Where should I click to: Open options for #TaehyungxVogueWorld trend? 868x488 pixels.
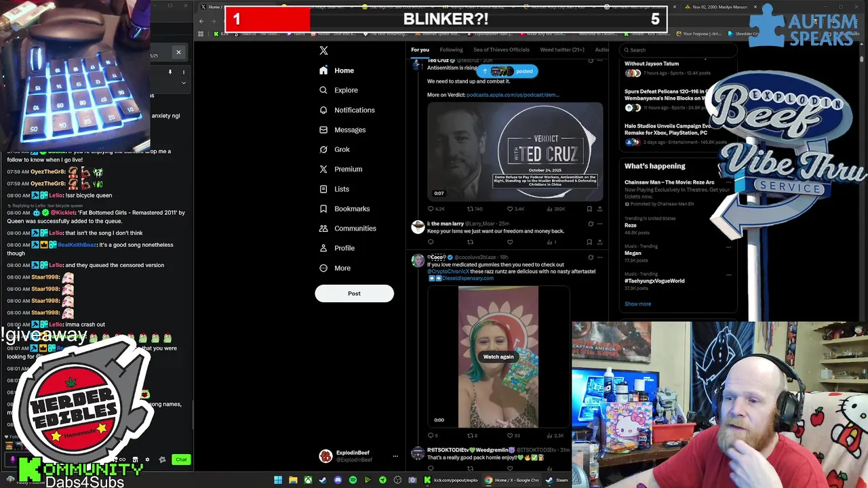(x=728, y=275)
